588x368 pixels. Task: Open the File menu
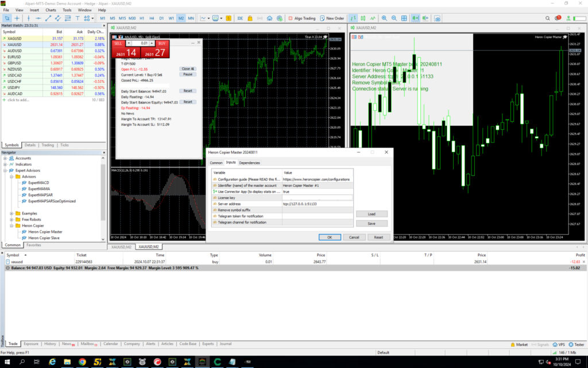coord(6,10)
